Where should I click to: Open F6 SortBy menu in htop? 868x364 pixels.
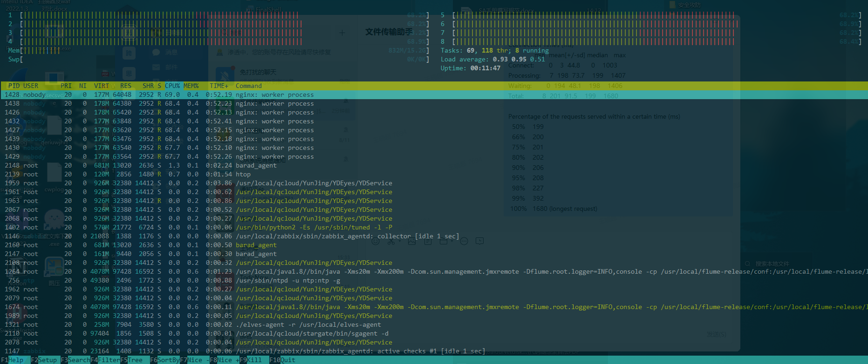[165, 360]
